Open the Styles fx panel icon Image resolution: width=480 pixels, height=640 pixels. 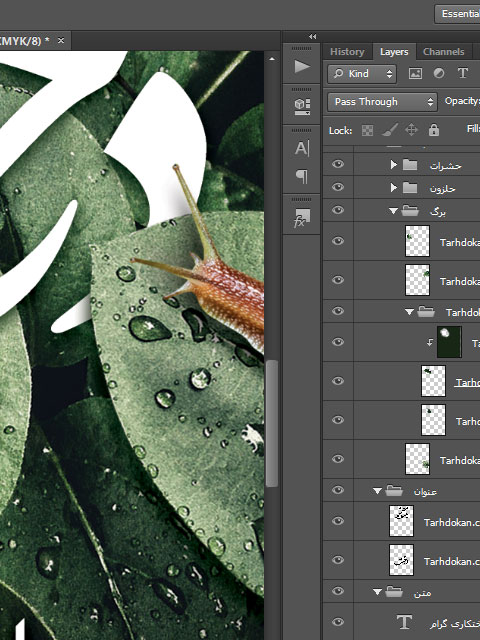coord(302,218)
